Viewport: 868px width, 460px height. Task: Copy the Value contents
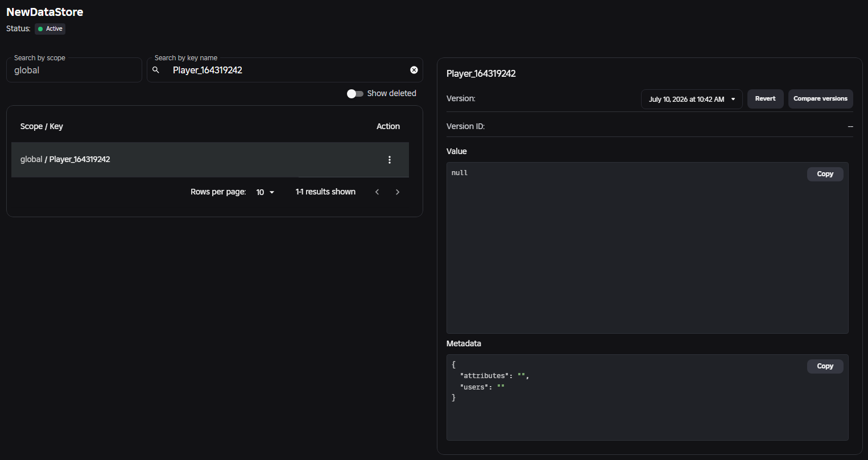tap(825, 174)
